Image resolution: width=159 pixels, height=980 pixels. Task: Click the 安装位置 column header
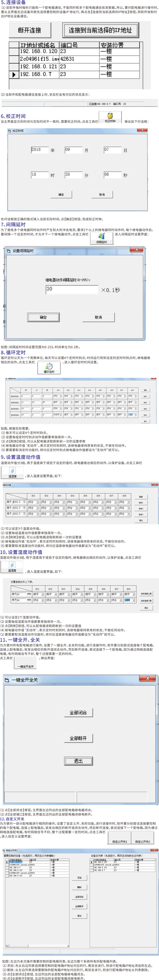[119, 45]
